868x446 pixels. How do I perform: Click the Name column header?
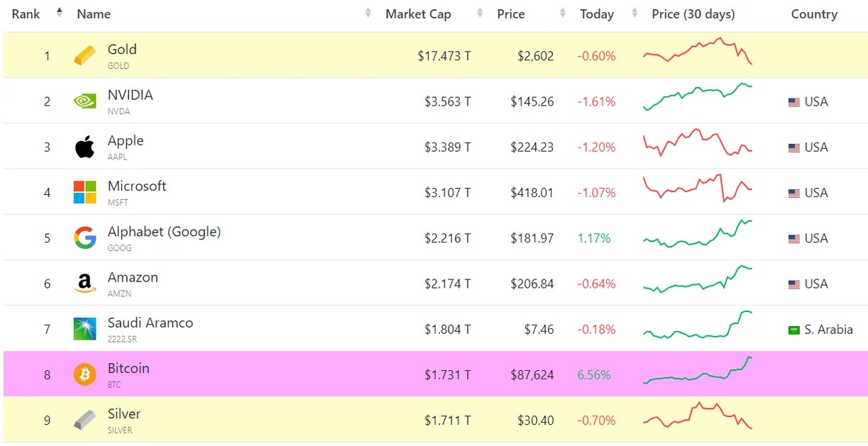(x=94, y=14)
